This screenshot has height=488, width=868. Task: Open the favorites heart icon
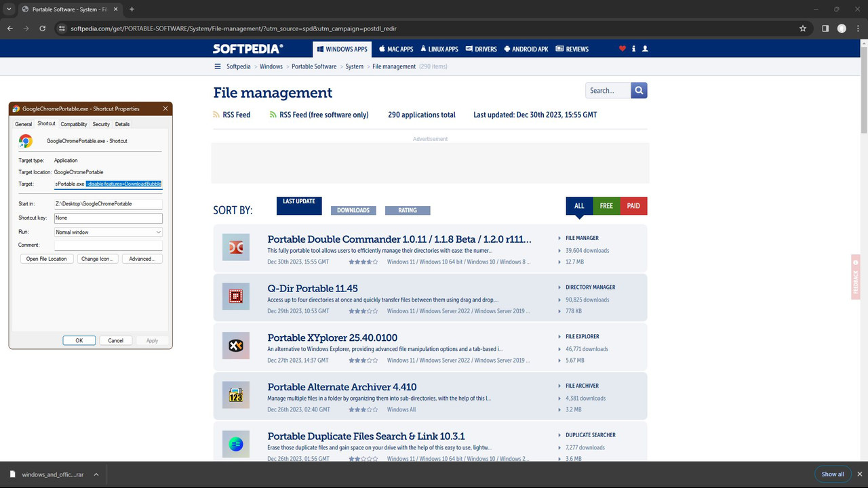(623, 49)
